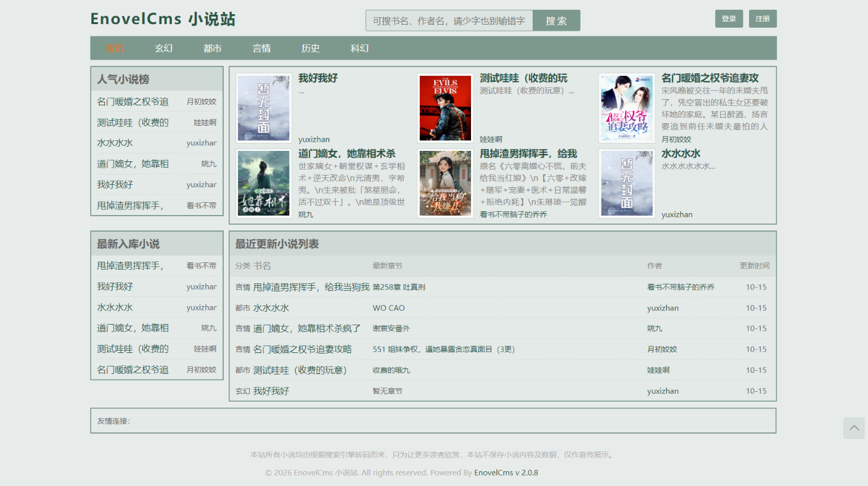Click the back-to-top arrow icon
The height and width of the screenshot is (486, 868).
[x=854, y=427]
